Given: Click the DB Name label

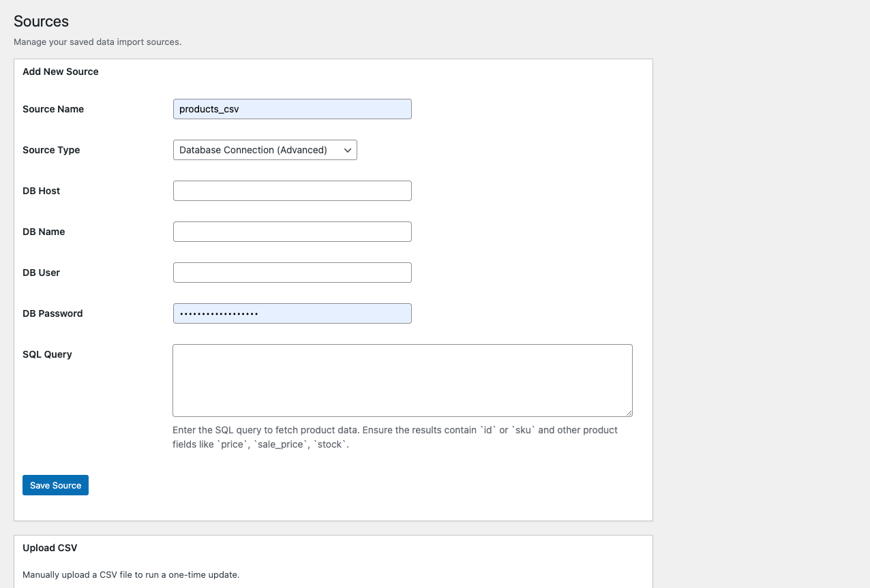Looking at the screenshot, I should click(44, 232).
